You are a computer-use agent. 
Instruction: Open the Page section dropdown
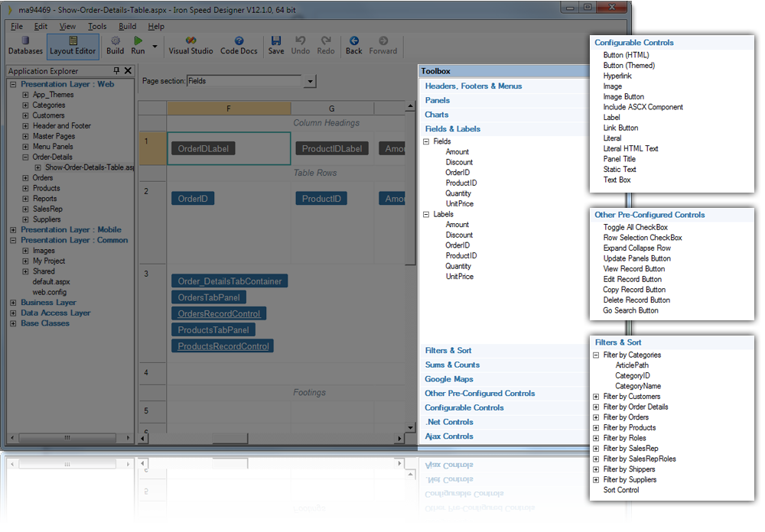pyautogui.click(x=310, y=81)
